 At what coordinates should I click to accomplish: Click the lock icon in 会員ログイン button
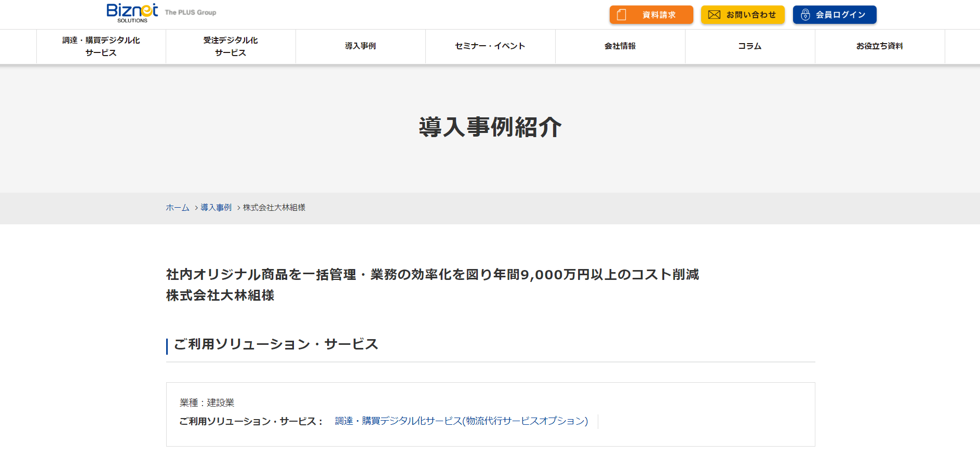(x=805, y=15)
